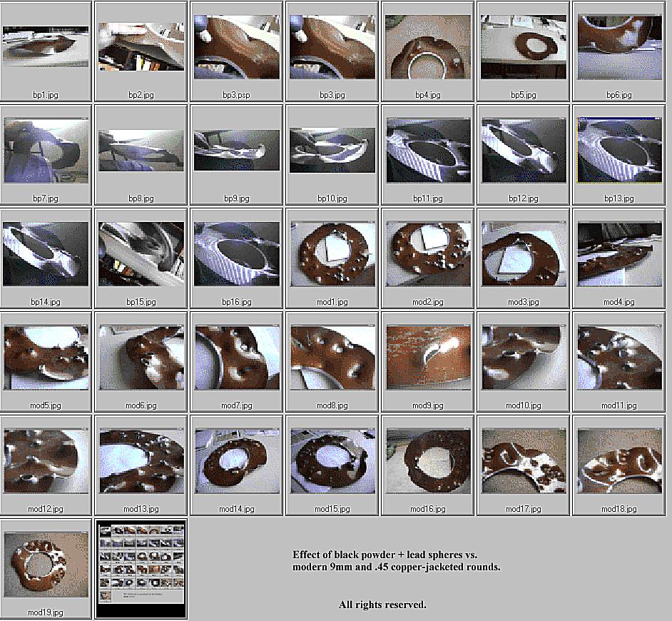Open the bp11.jpg thumbnail
The width and height of the screenshot is (672, 621).
click(x=428, y=151)
